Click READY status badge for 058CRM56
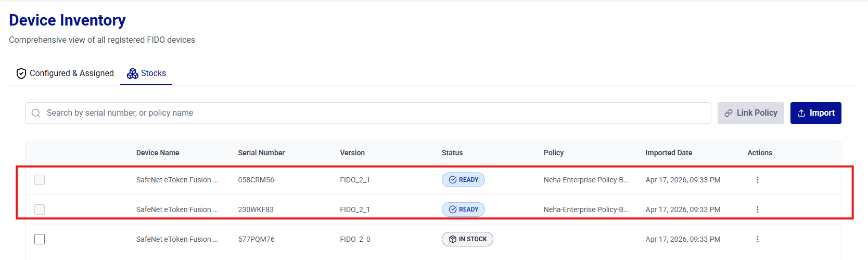 463,180
